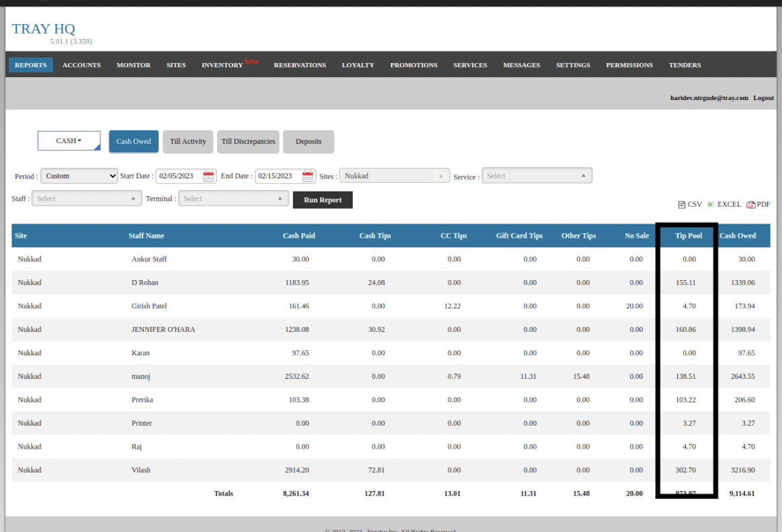Sort by the No Sale column header

(x=636, y=235)
